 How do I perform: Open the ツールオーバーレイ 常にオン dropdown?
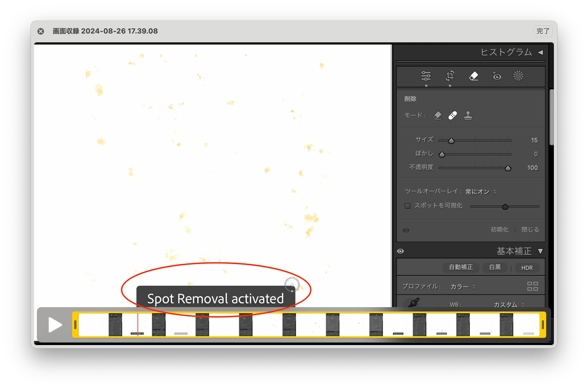coord(480,191)
